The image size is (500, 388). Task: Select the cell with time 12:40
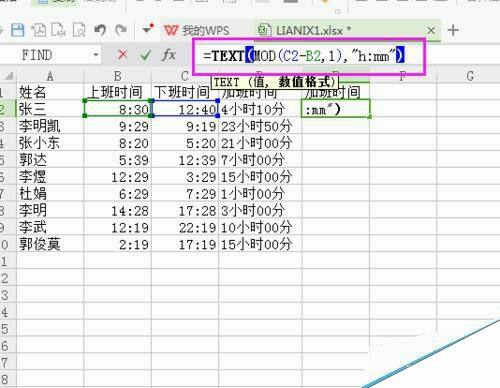(185, 109)
